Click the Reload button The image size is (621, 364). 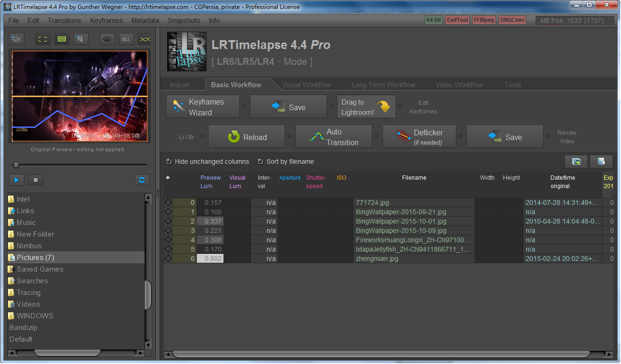coord(246,137)
